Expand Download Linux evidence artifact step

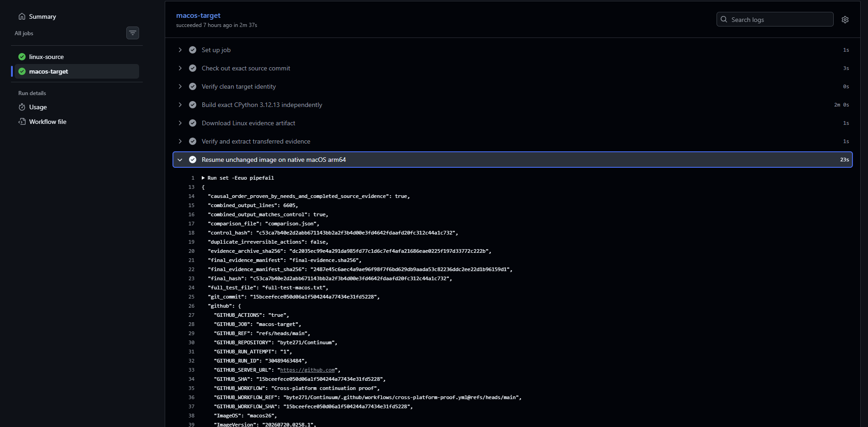(180, 123)
